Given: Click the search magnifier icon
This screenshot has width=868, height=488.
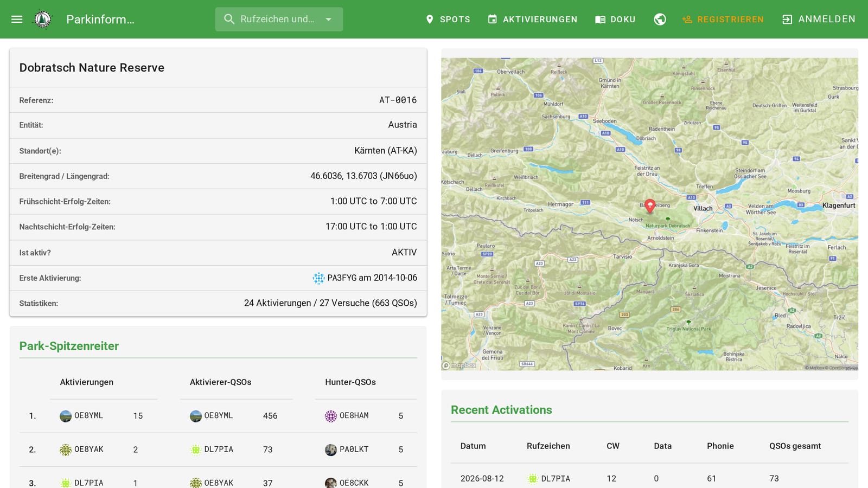Looking at the screenshot, I should point(229,19).
